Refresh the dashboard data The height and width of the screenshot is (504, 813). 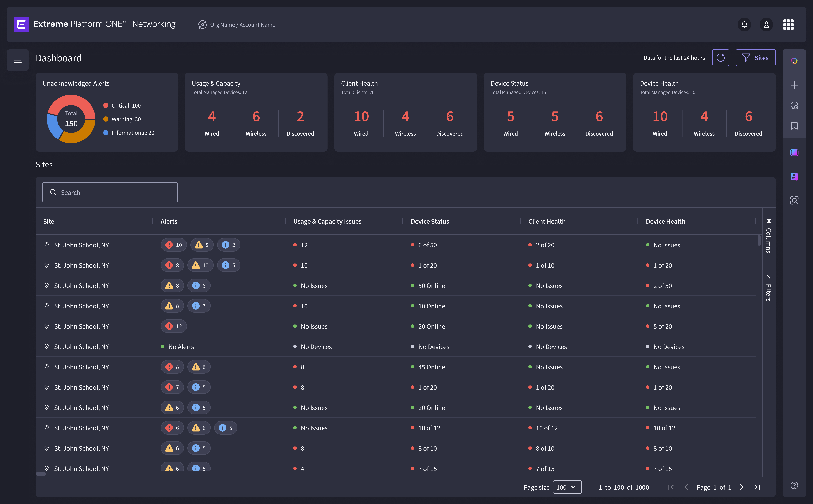click(720, 58)
